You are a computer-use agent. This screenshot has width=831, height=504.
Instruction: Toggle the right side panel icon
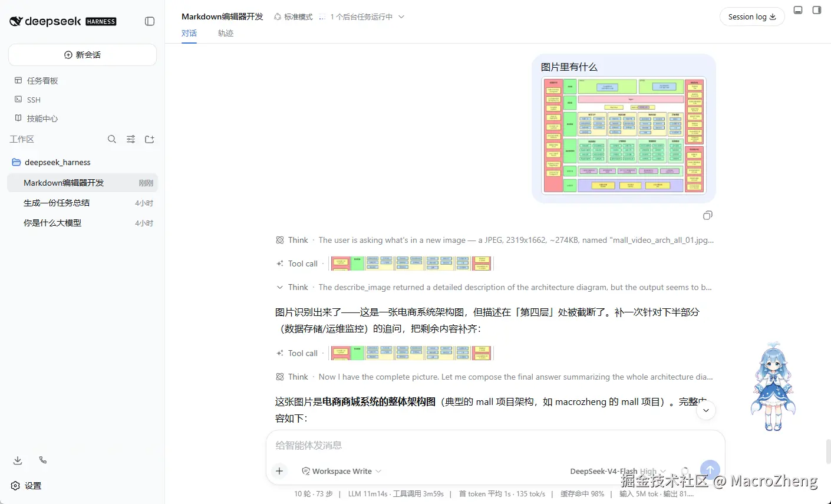817,10
